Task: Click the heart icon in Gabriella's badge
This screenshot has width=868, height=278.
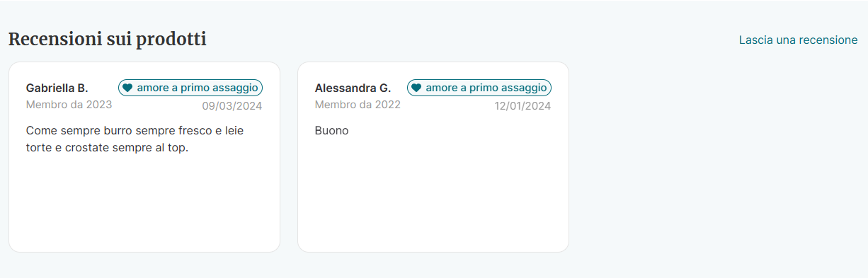Action: click(127, 88)
